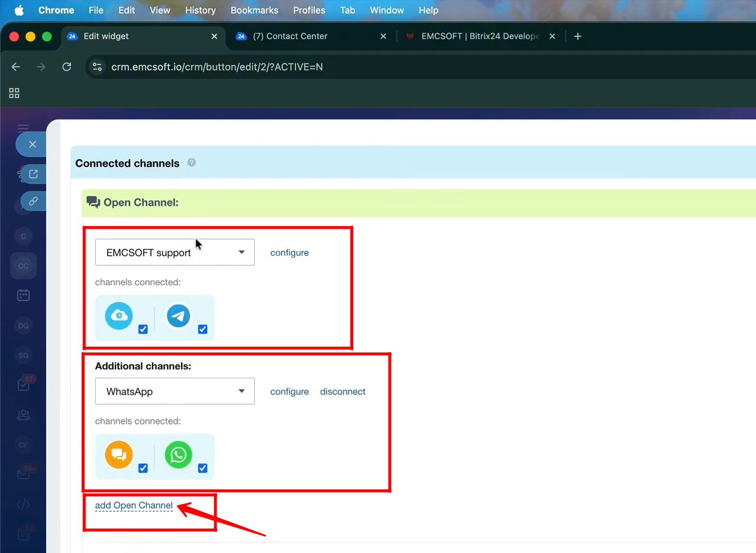This screenshot has height=553, width=756.
Task: Click the add Open Channel link
Action: (134, 506)
